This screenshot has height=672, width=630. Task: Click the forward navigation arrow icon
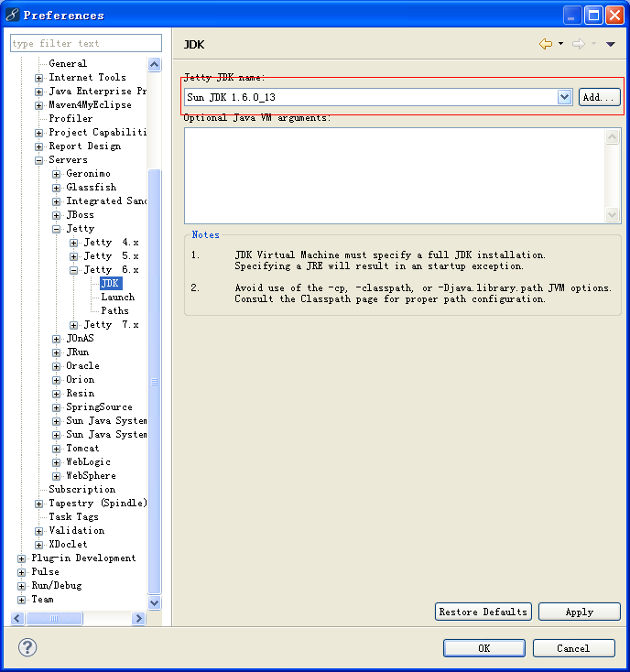point(579,44)
